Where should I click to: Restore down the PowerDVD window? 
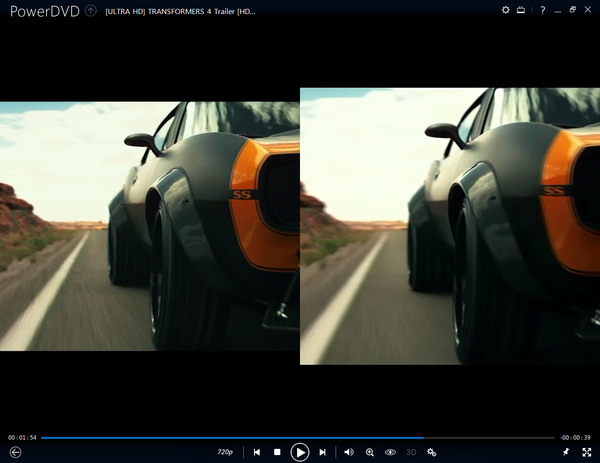[x=572, y=10]
